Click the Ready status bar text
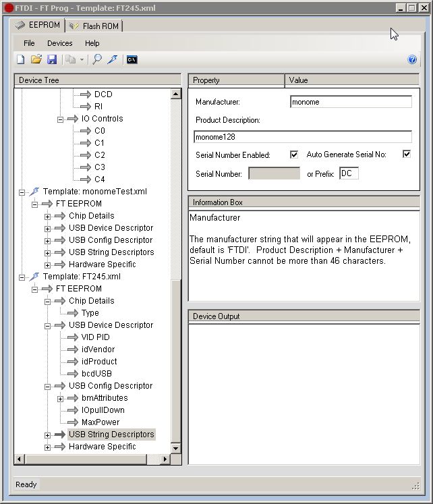The height and width of the screenshot is (504, 433). [x=26, y=484]
